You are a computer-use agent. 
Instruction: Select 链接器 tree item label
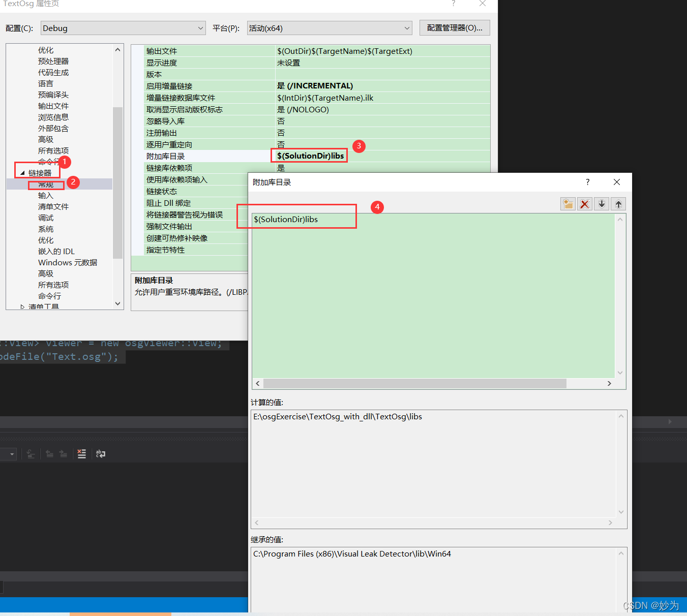click(40, 173)
